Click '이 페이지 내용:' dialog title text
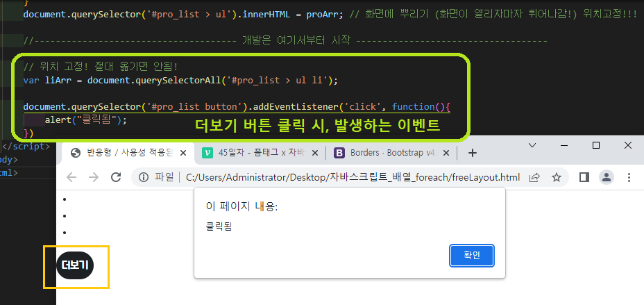 tap(242, 207)
